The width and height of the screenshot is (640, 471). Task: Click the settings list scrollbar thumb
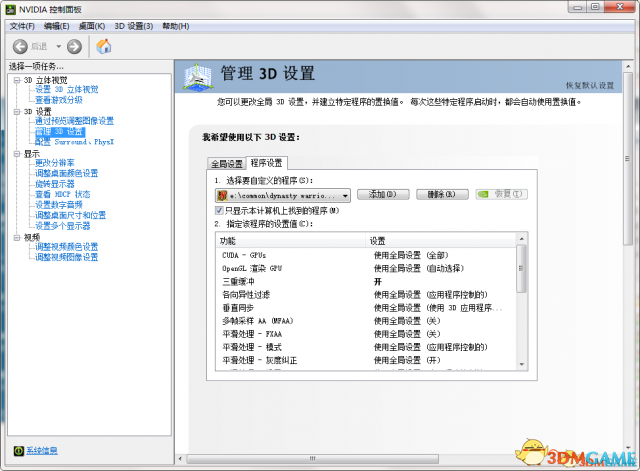click(521, 269)
